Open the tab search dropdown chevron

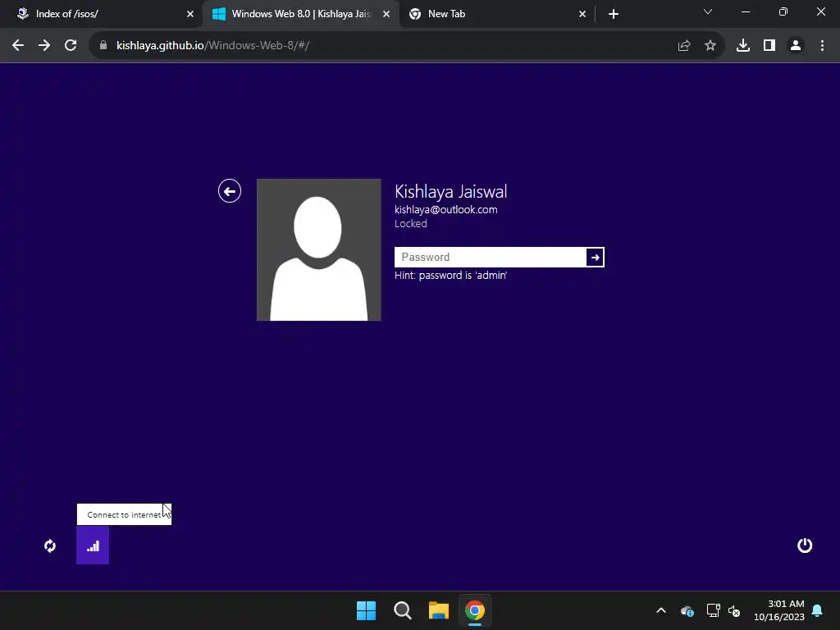click(x=708, y=11)
